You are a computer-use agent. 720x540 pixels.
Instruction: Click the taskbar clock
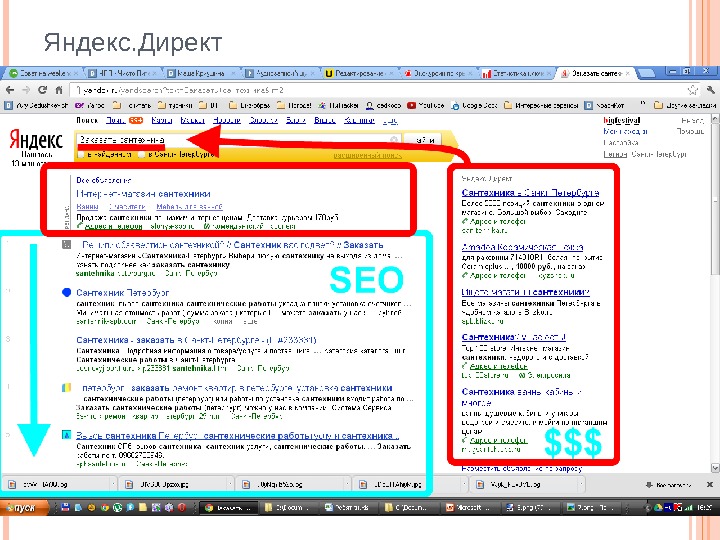[x=704, y=507]
